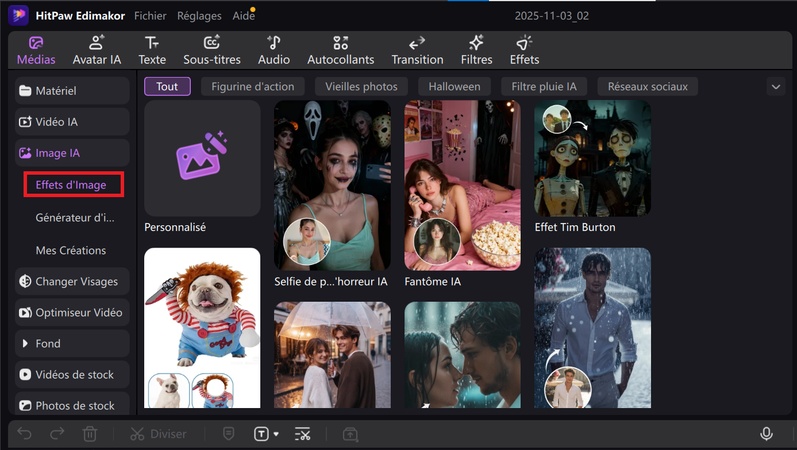Select the Transition tool tab

[417, 50]
